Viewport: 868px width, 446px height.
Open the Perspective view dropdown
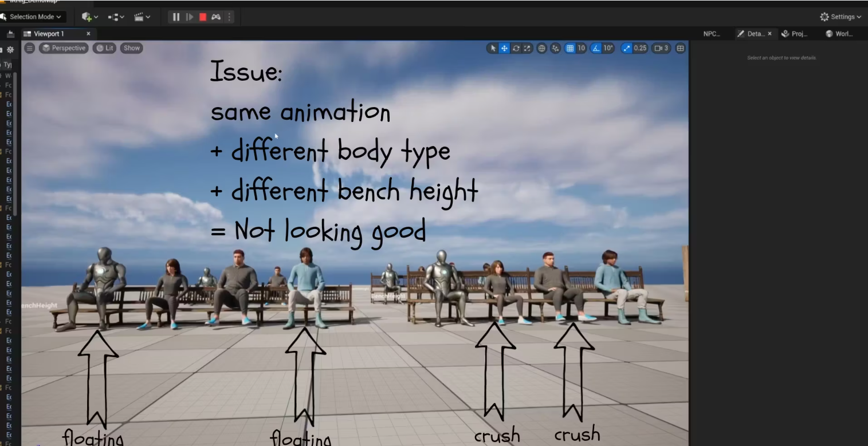coord(64,48)
